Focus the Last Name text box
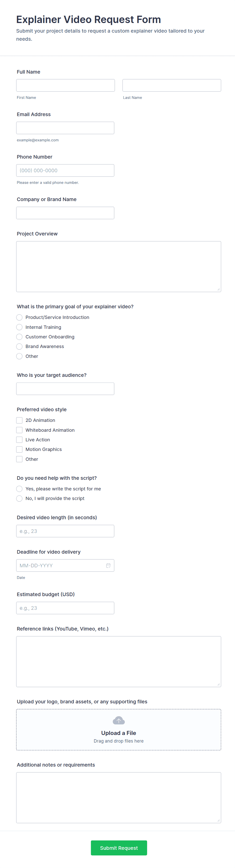The height and width of the screenshot is (868, 235). (x=171, y=85)
